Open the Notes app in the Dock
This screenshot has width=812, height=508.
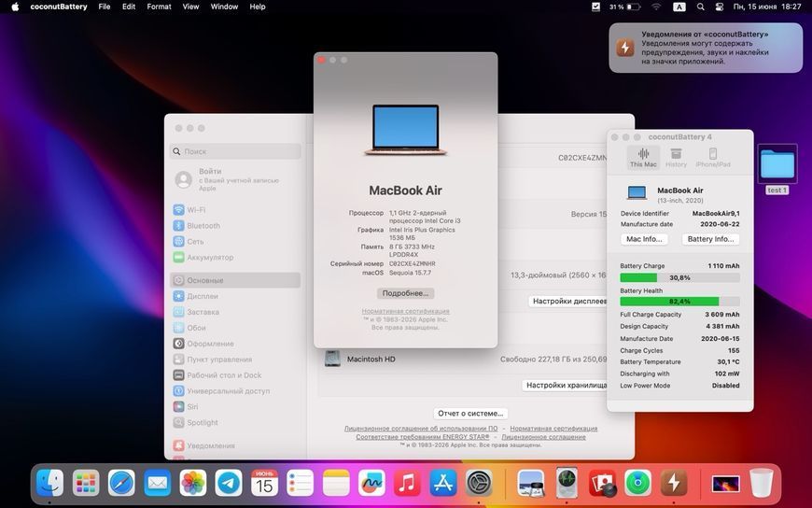[x=336, y=483]
